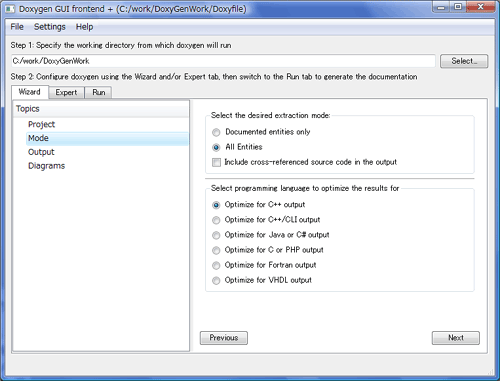Open the Help menu
500x381 pixels.
(84, 27)
